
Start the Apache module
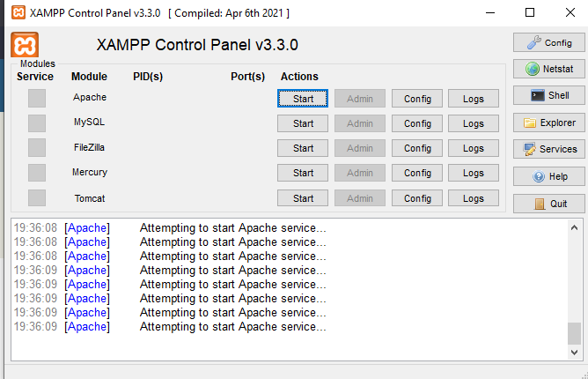(303, 98)
